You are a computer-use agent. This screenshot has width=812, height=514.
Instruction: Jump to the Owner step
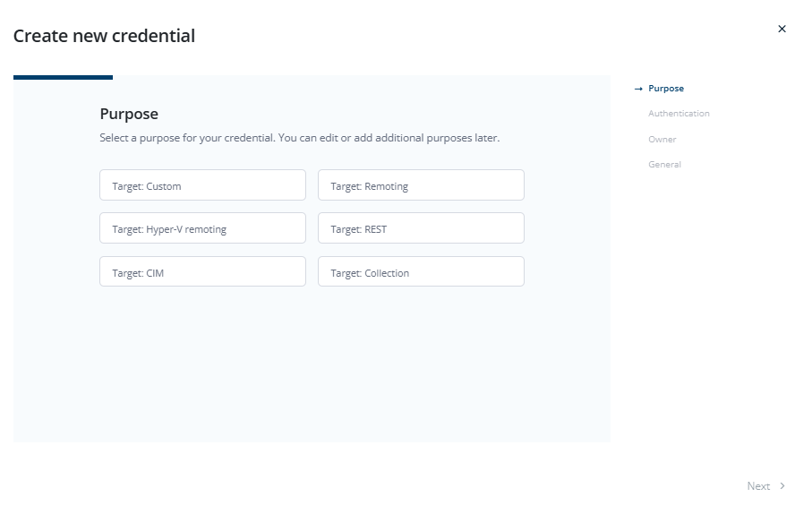tap(662, 140)
